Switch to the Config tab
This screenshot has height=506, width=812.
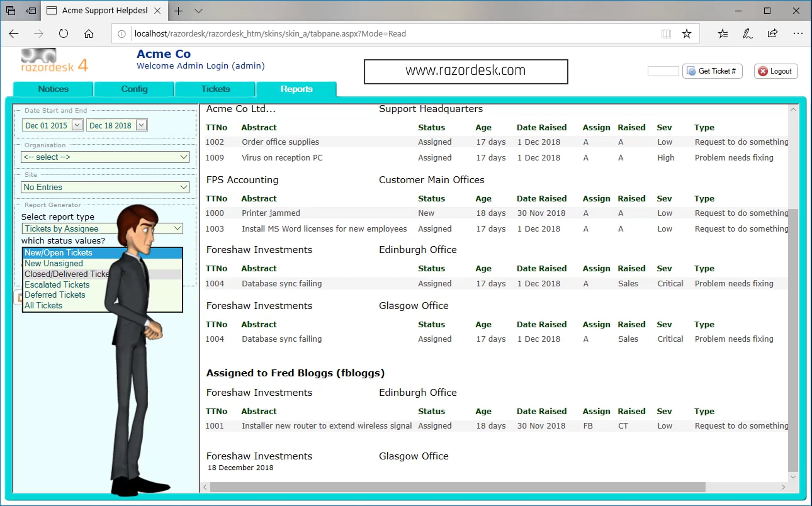pos(134,89)
